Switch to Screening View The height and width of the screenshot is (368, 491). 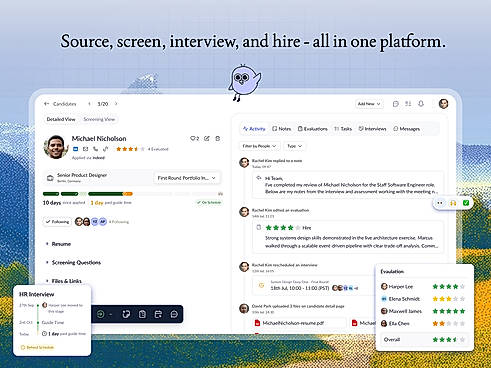pos(99,119)
